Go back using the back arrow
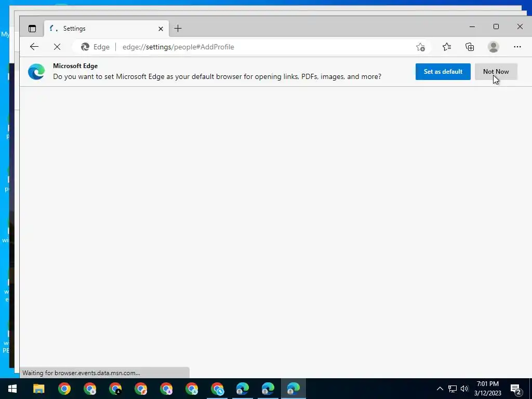This screenshot has height=399, width=532. point(34,47)
